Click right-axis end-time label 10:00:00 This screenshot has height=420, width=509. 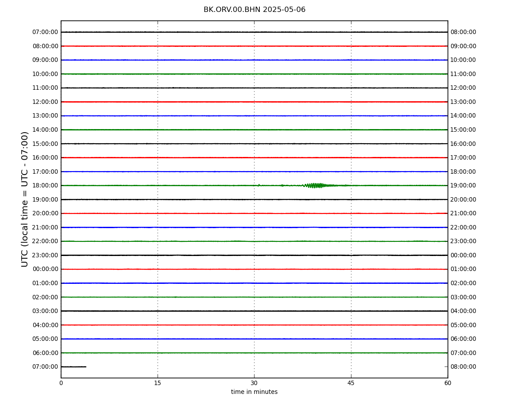463,60
